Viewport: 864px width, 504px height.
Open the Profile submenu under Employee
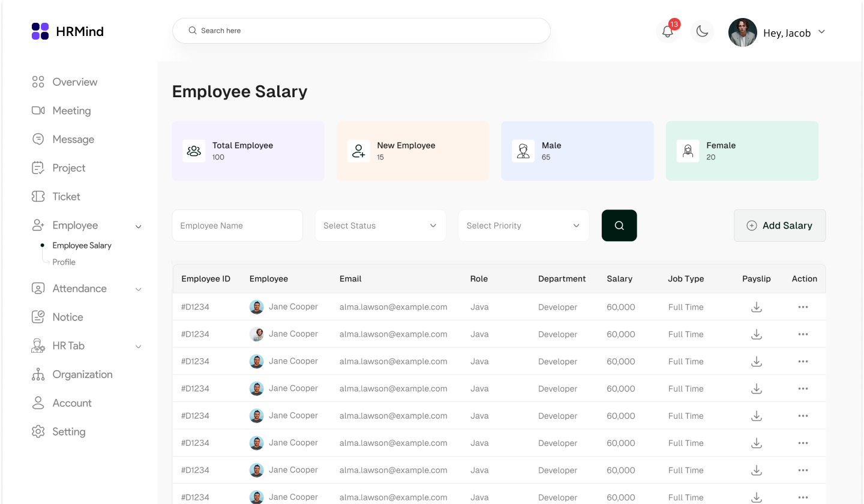click(62, 262)
